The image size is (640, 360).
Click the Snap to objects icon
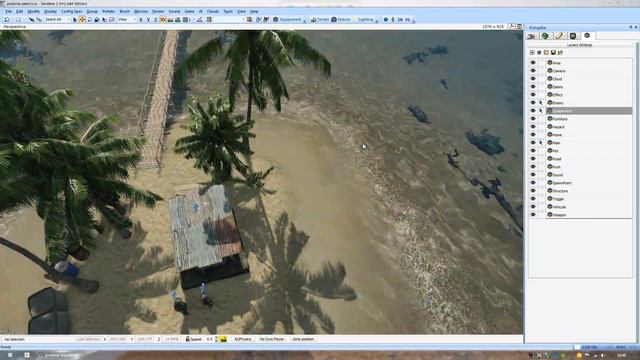coord(178,19)
